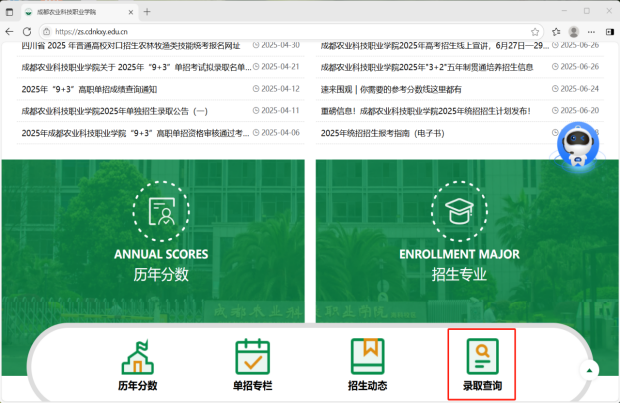Go back using the browser back arrow
This screenshot has width=621, height=404.
coord(10,32)
